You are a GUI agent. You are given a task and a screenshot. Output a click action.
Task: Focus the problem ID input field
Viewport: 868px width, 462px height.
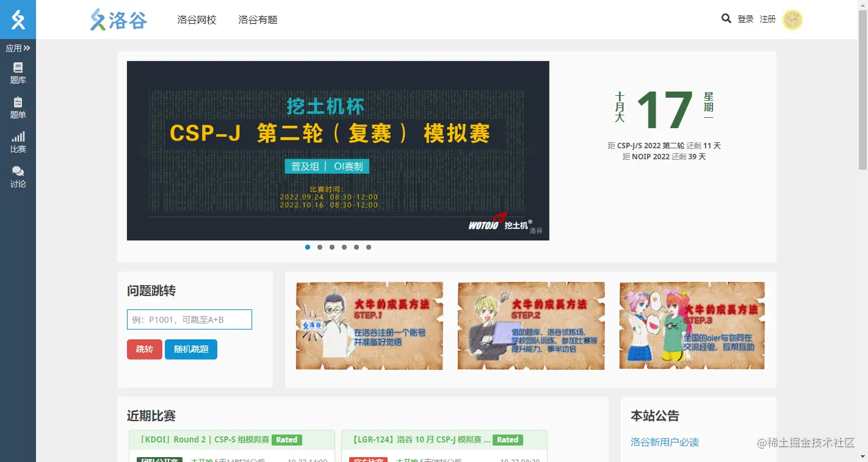click(189, 320)
